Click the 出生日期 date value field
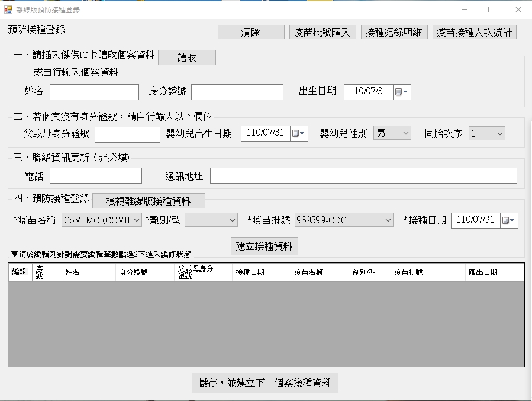Screen dimensions: 532x401 pos(369,92)
